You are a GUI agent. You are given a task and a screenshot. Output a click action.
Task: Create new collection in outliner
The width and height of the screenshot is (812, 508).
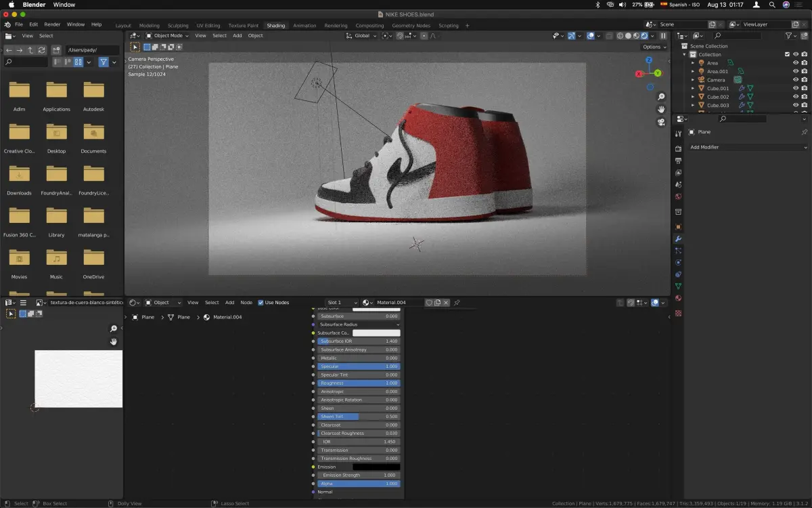[x=803, y=36]
